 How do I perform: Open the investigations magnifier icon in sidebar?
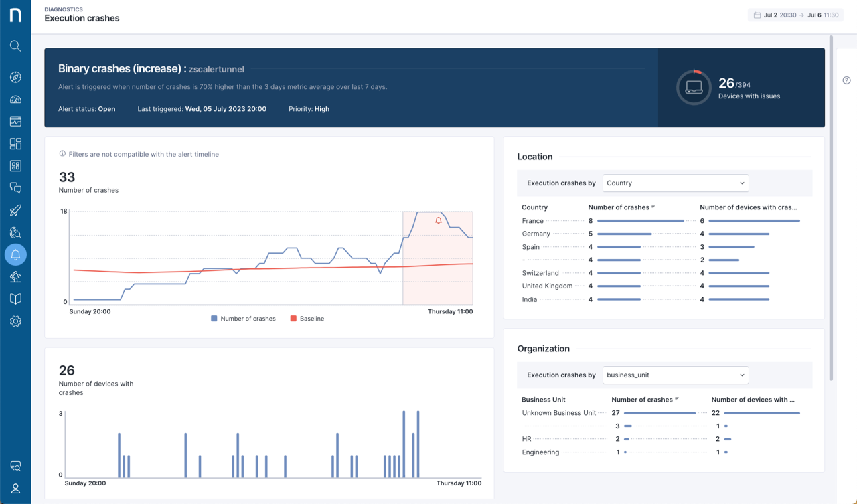click(15, 232)
